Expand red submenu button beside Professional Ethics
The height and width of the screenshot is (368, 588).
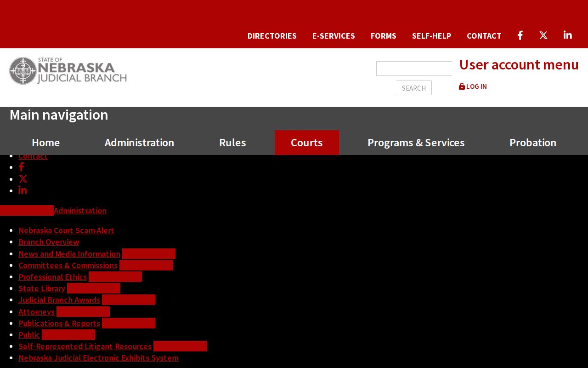coord(115,277)
